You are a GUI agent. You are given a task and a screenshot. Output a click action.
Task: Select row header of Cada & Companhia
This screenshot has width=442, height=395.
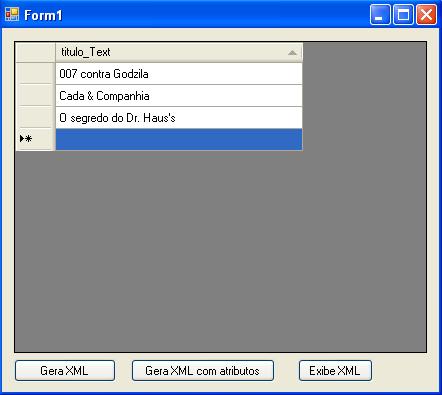coord(35,96)
